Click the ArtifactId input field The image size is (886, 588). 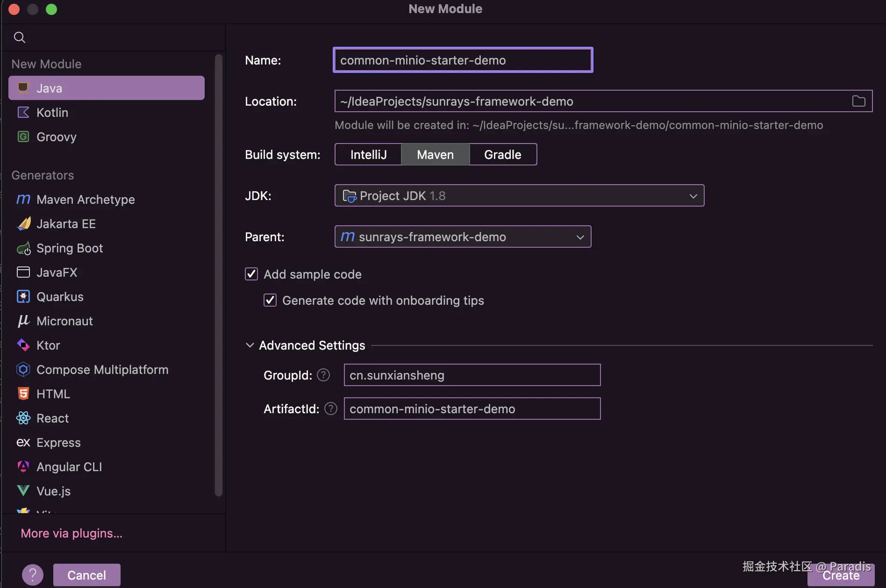click(472, 409)
